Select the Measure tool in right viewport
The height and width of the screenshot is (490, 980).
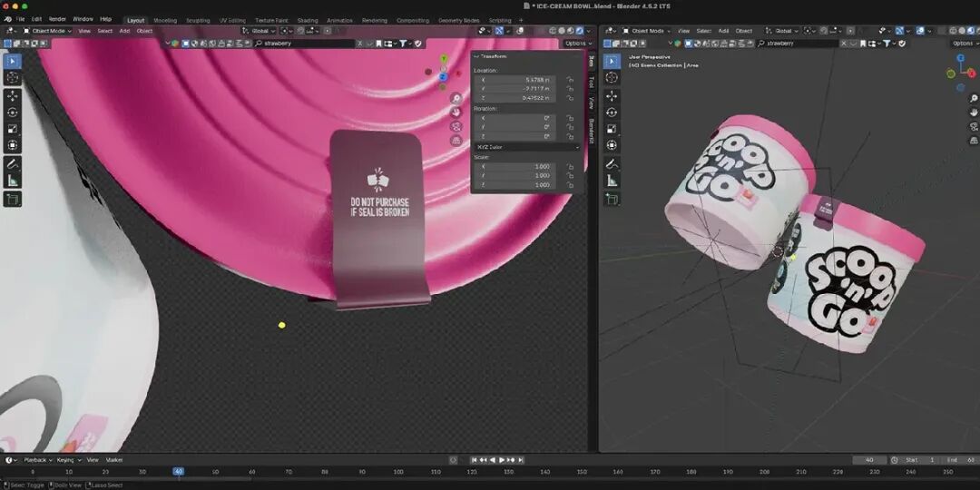[612, 181]
